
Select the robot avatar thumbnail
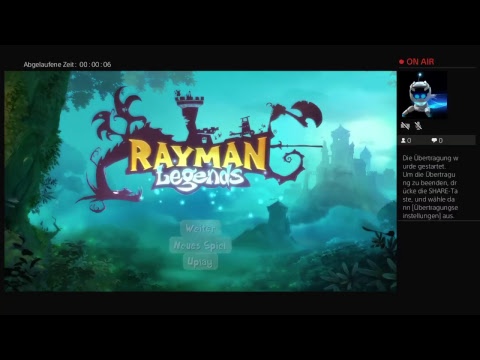424,95
